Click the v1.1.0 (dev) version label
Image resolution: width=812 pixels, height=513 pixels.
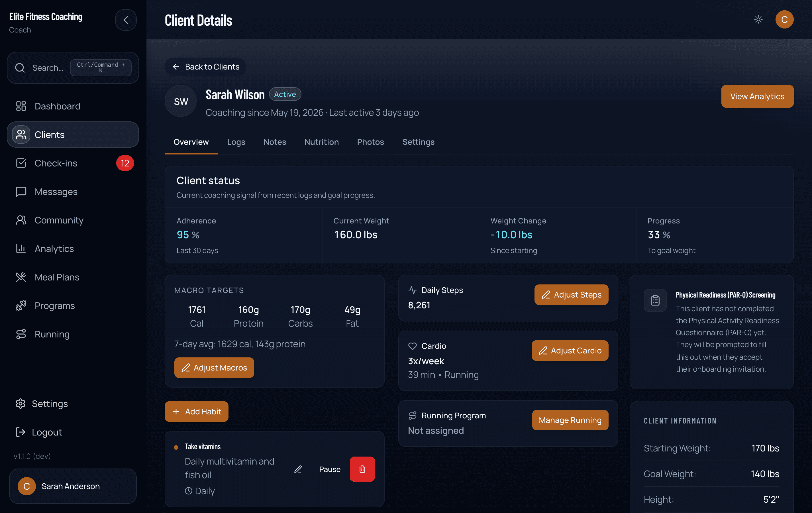[x=32, y=456]
